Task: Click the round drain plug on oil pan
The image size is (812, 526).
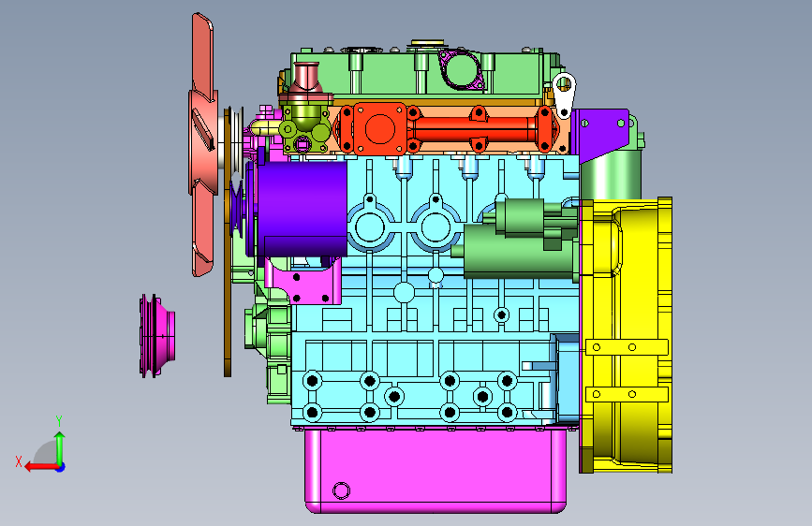Action: pos(341,490)
